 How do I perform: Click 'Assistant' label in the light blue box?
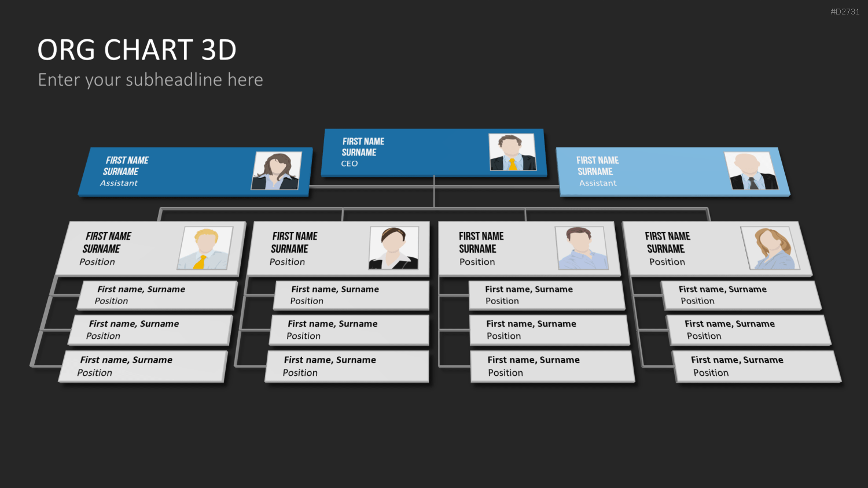[598, 183]
